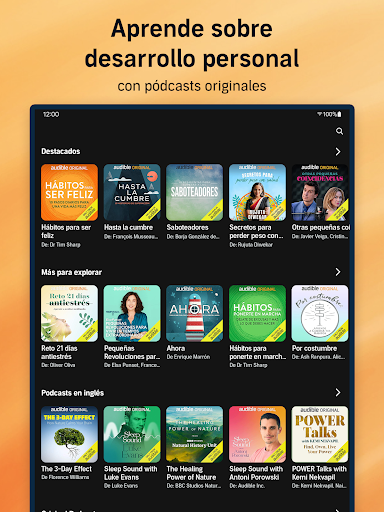The width and height of the screenshot is (384, 512).
Task: Tap title POWER Talks with Kemi Nekvapil
Action: click(x=319, y=473)
